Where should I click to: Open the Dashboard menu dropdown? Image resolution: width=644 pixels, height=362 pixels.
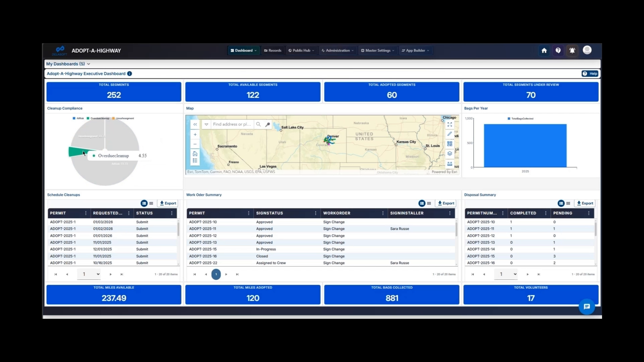244,50
